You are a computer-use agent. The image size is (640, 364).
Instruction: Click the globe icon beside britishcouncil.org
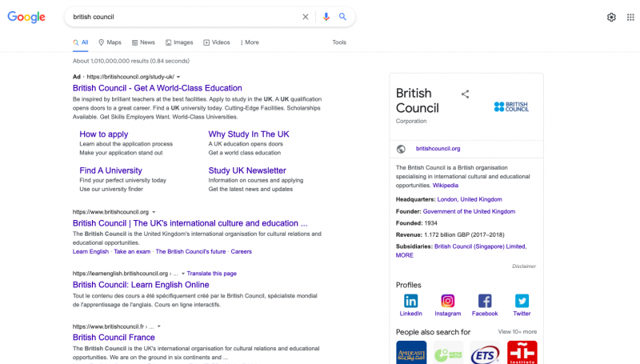point(401,149)
